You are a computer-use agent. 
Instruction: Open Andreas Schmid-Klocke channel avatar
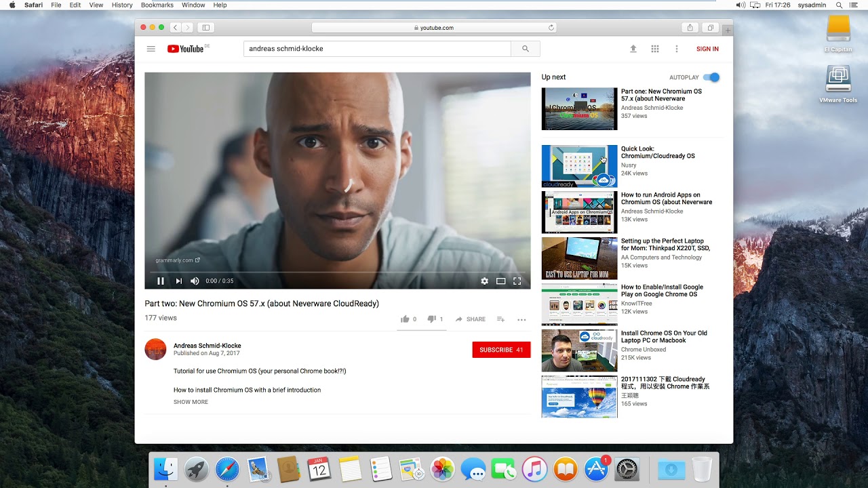click(x=155, y=349)
